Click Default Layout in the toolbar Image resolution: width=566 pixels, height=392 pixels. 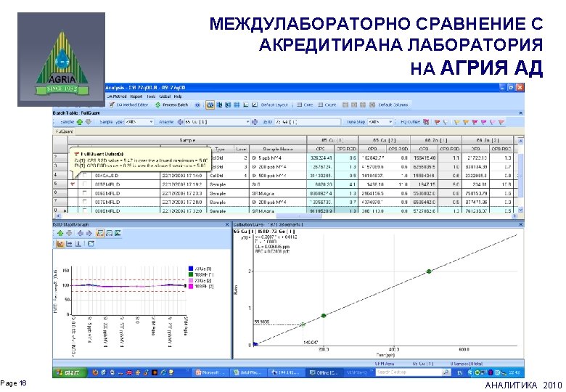(274, 105)
